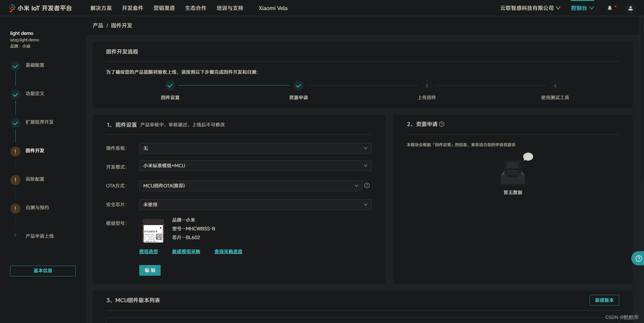Open the OTA方式 dropdown

pyautogui.click(x=251, y=186)
